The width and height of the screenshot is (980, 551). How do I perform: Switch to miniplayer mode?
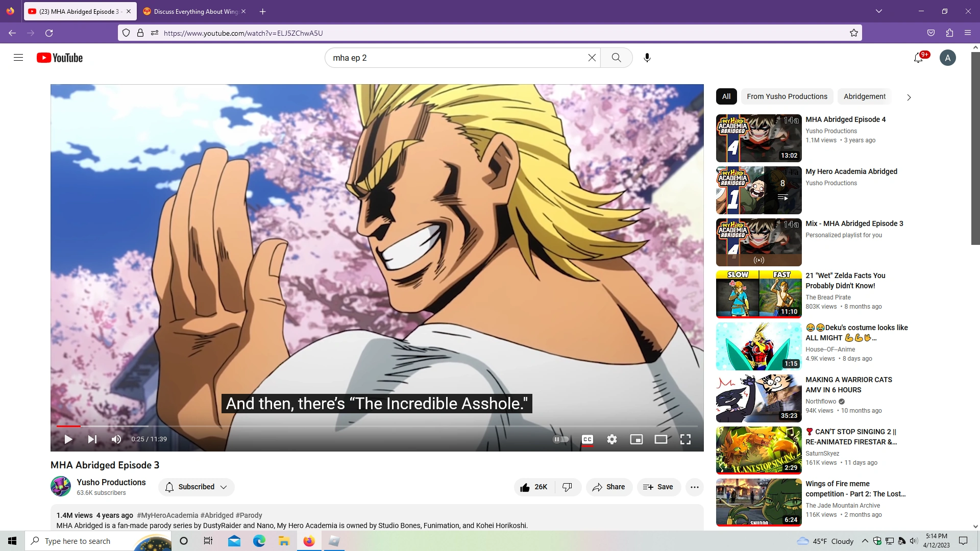pyautogui.click(x=636, y=439)
